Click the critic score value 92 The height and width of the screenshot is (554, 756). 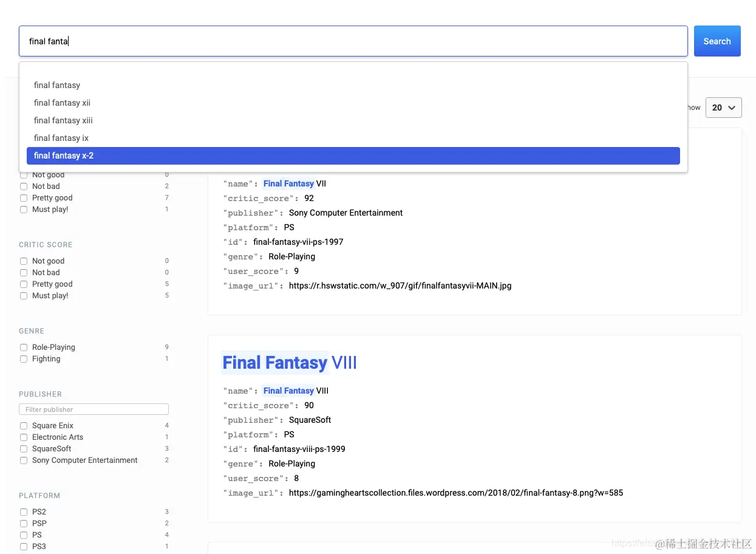[309, 198]
